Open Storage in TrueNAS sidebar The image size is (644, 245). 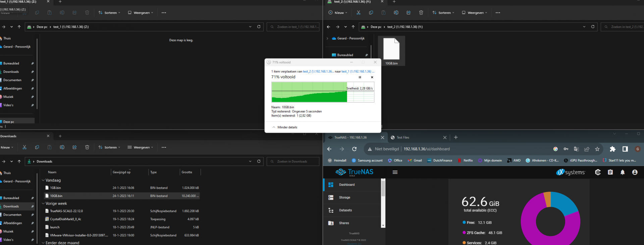coord(344,197)
